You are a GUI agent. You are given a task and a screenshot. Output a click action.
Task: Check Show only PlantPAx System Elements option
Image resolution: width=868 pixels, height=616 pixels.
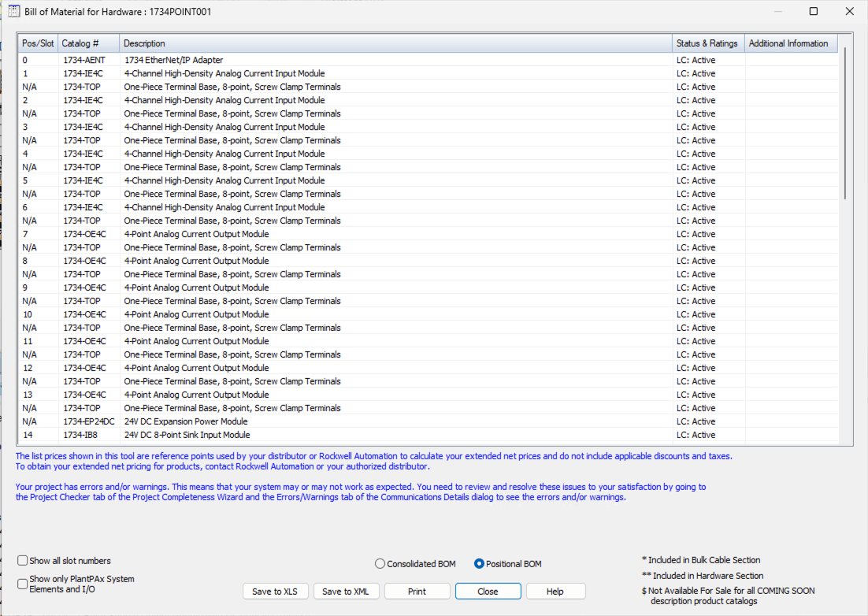[23, 584]
